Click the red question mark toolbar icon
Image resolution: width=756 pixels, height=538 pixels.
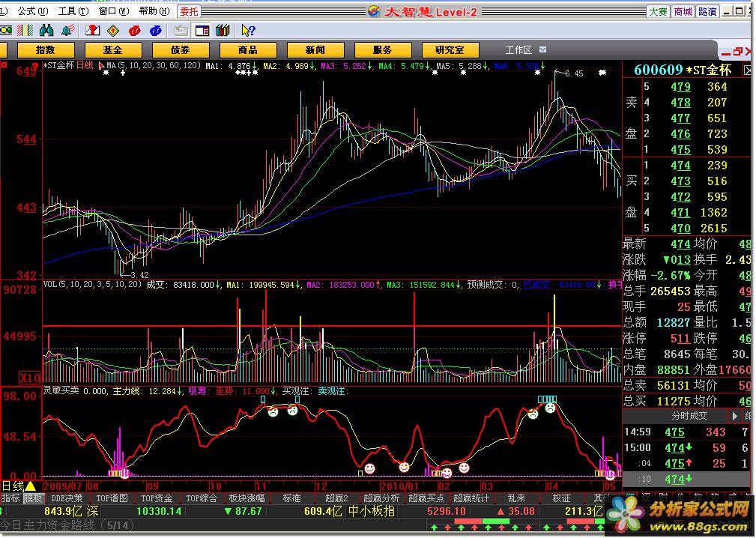pyautogui.click(x=92, y=31)
